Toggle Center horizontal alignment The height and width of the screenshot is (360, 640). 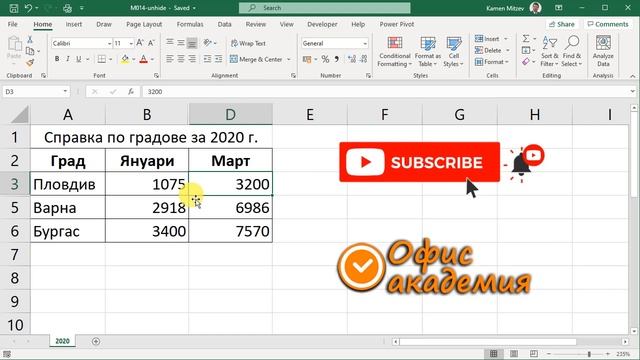click(181, 59)
